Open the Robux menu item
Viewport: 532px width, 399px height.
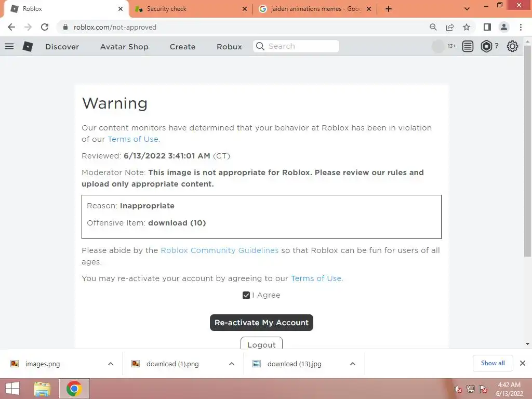[229, 46]
